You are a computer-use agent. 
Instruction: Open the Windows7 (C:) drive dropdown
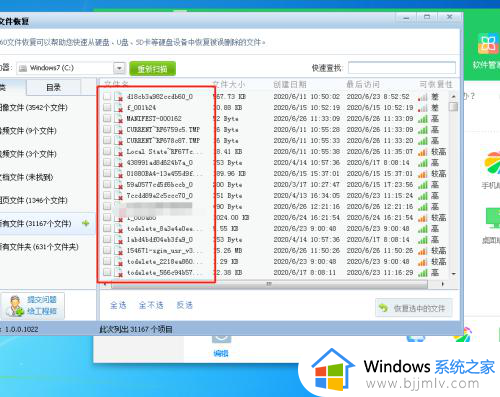point(119,68)
